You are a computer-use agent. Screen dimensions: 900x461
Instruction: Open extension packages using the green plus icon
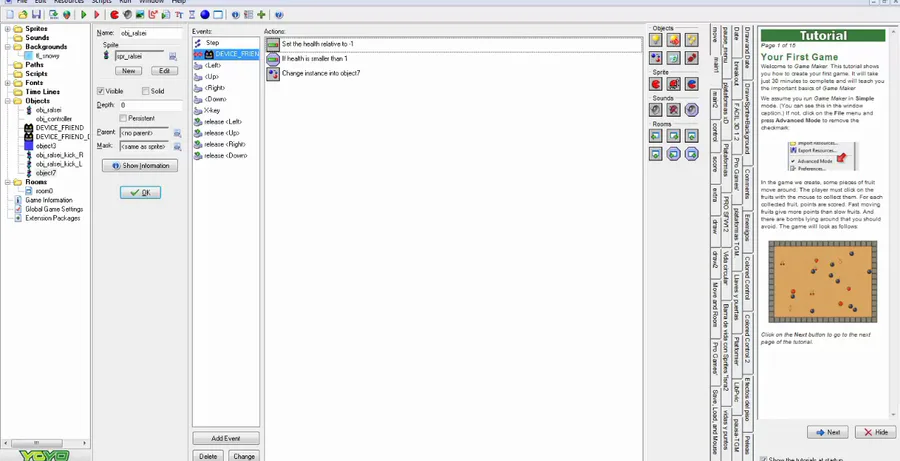click(x=261, y=14)
